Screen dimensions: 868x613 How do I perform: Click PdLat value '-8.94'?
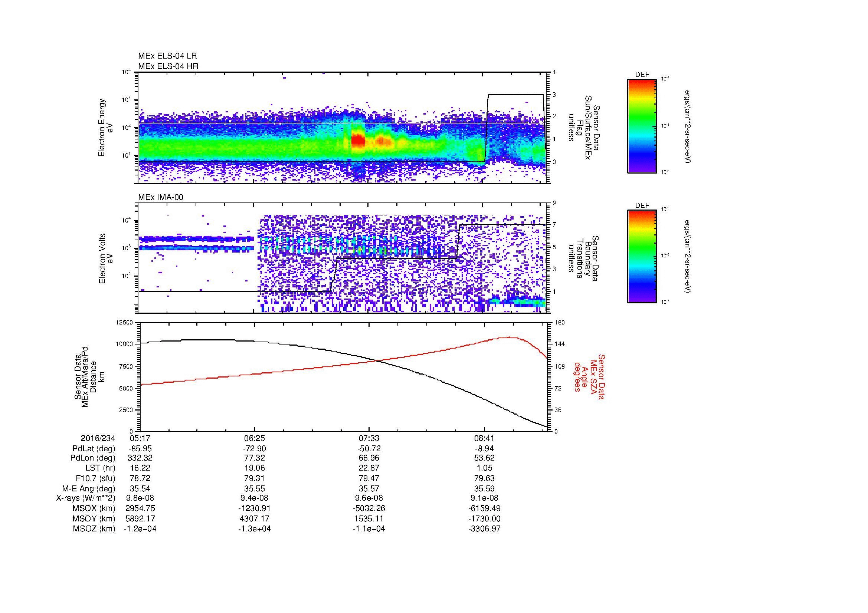(x=484, y=449)
